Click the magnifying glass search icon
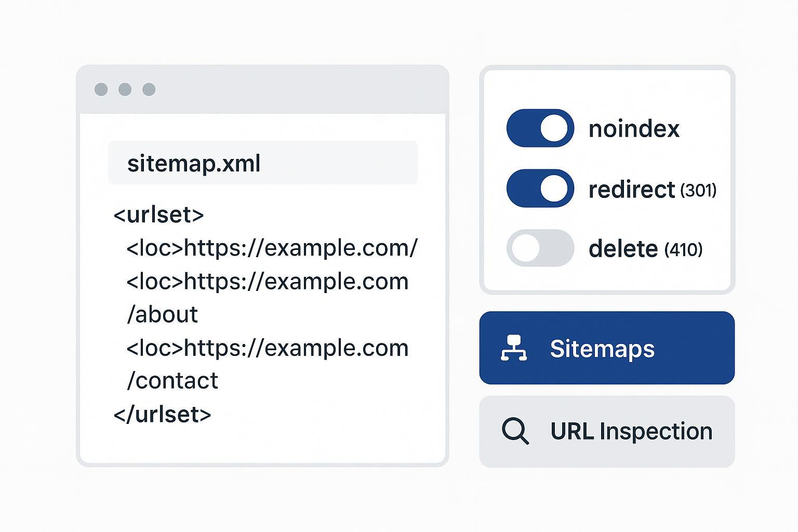 515,431
